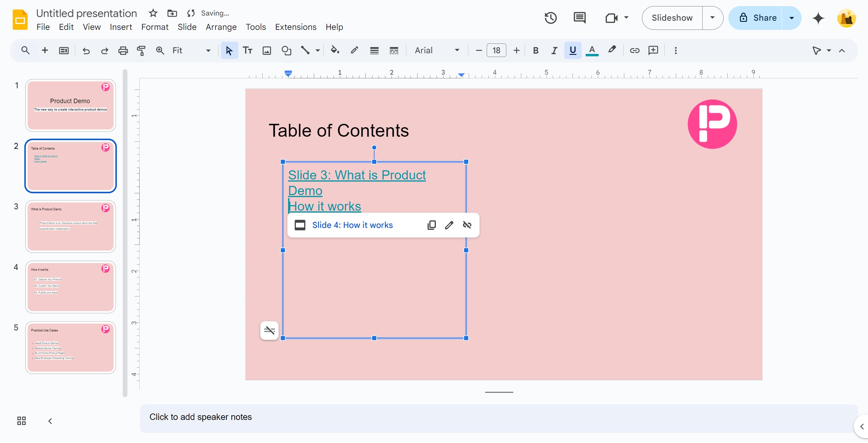868x443 pixels.
Task: Toggle bold formatting
Action: 536,51
